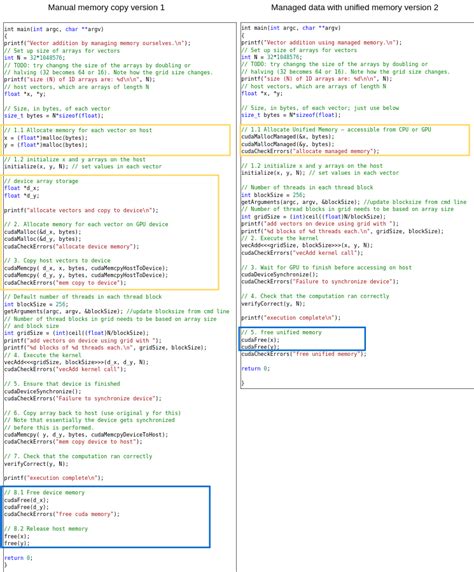This screenshot has width=474, height=572.
Task: Click the line "y = (float*)malloc(bytes);"
Action: pyautogui.click(x=46, y=145)
